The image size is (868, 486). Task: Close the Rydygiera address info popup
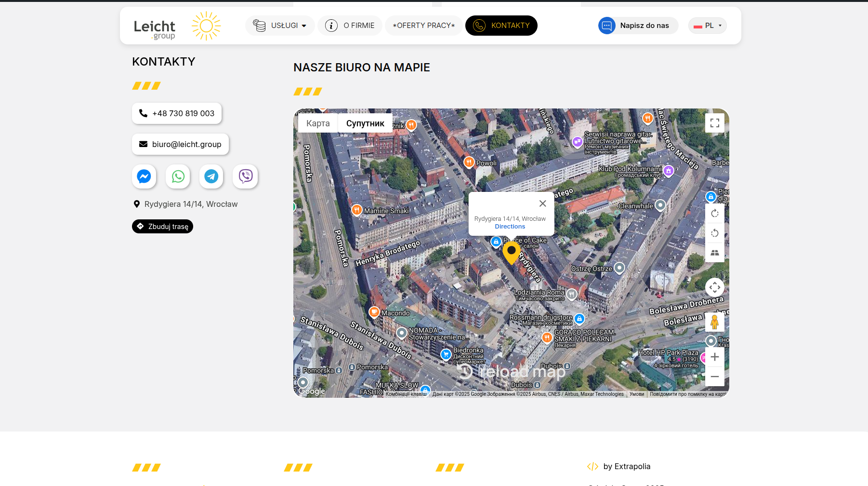tap(542, 203)
